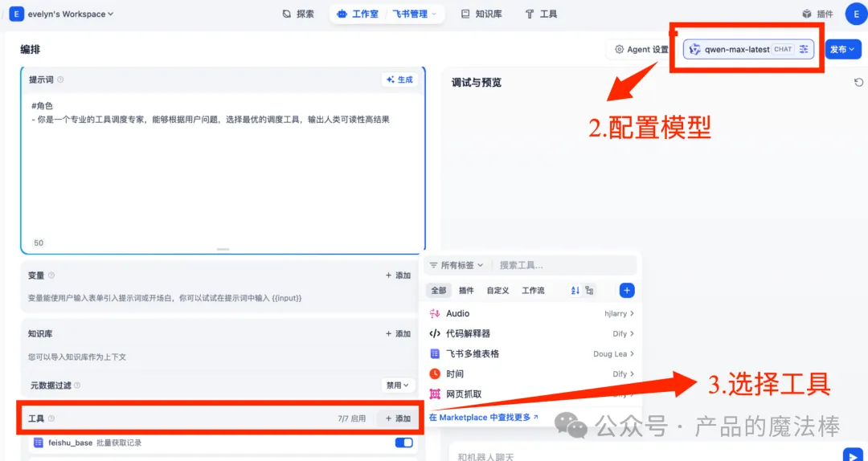Click the hjlarry author label
The image size is (868, 461).
coord(616,314)
